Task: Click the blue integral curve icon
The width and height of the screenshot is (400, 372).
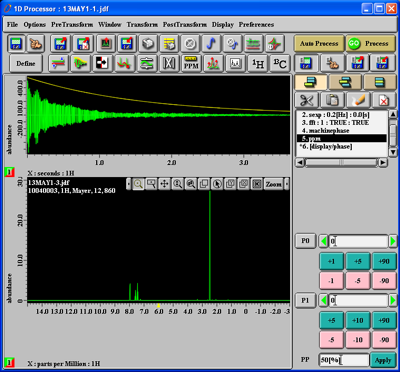Action: [211, 44]
